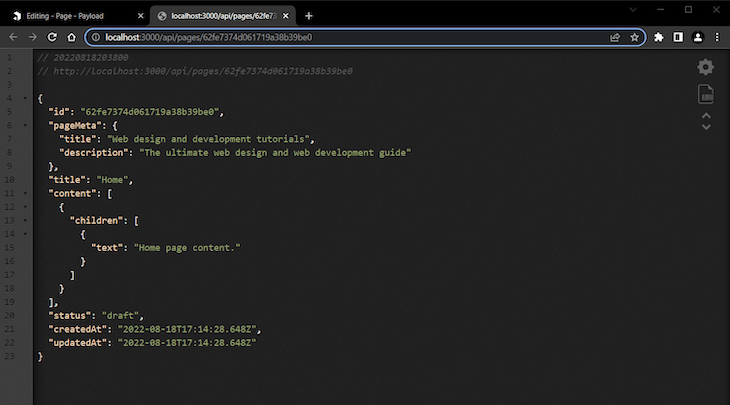Collapse all JSON nodes with up chevron
This screenshot has height=405, width=730.
pyautogui.click(x=706, y=115)
